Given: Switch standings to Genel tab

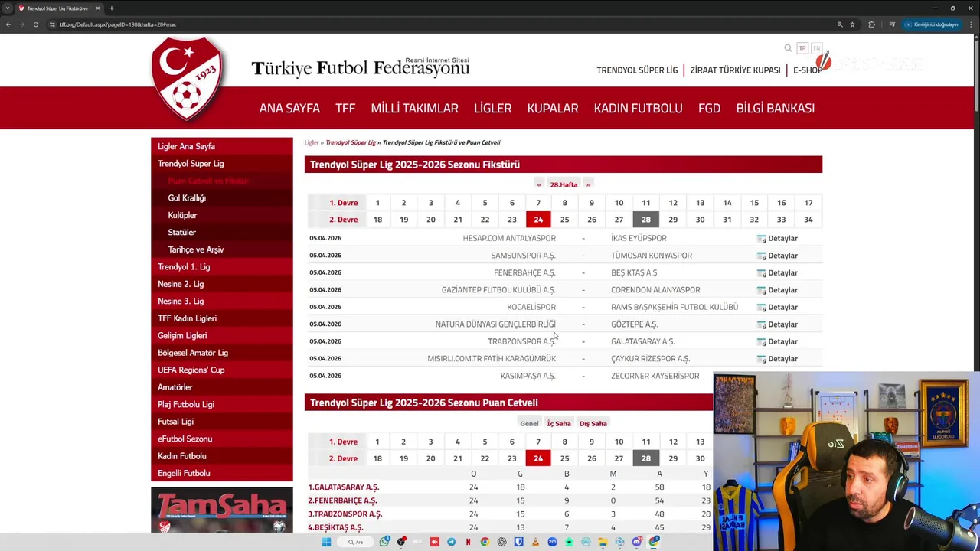Looking at the screenshot, I should tap(529, 423).
